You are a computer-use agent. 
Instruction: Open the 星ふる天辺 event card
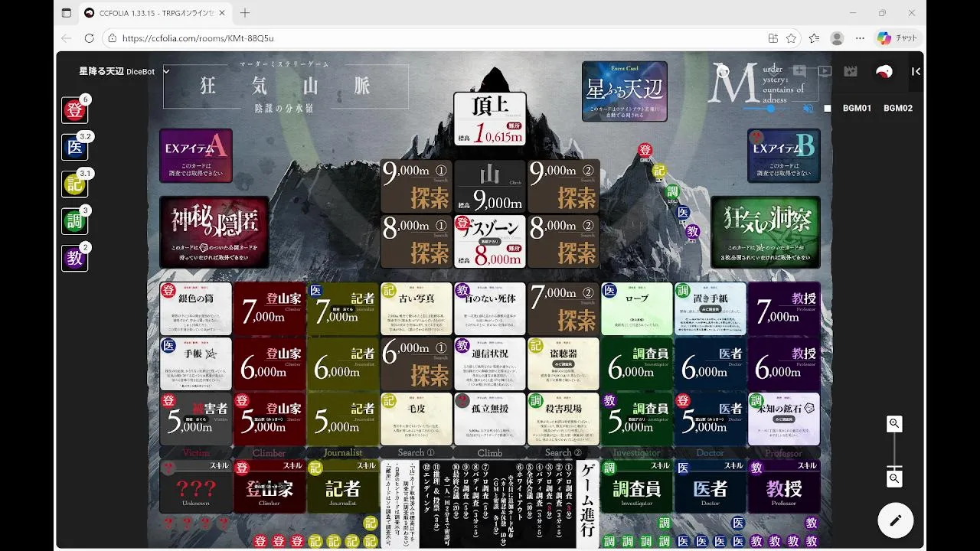coord(625,91)
